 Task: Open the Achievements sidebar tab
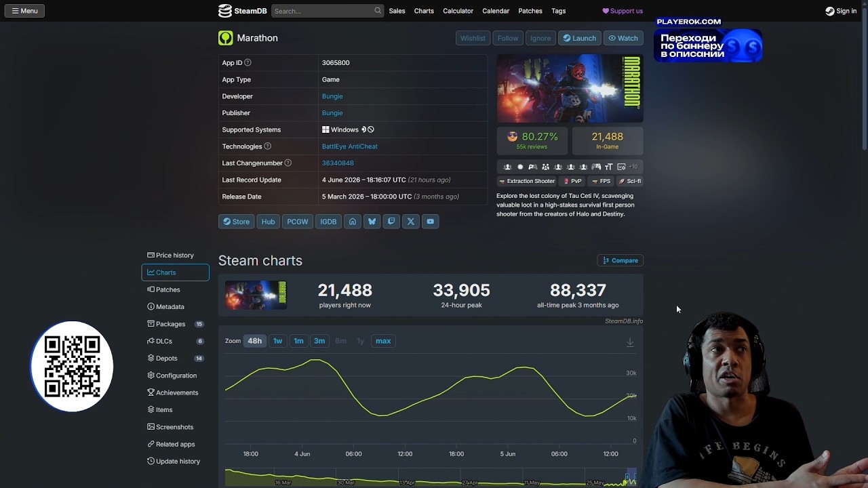pyautogui.click(x=175, y=392)
